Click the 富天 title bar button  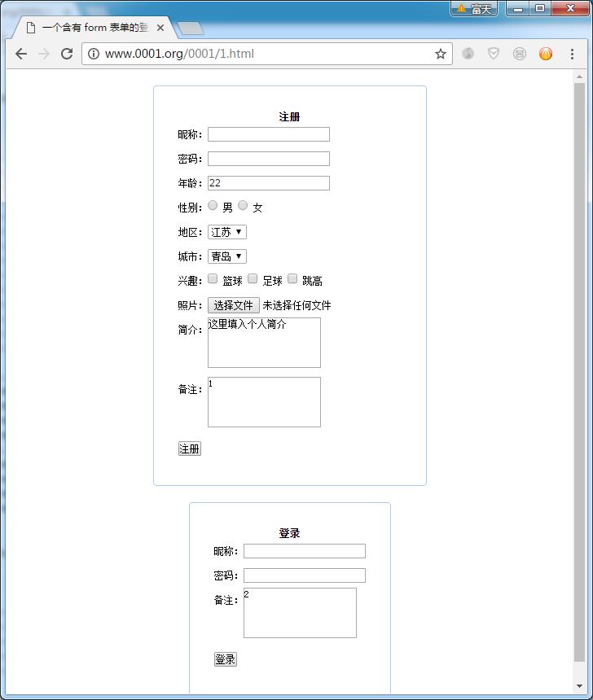[x=474, y=8]
